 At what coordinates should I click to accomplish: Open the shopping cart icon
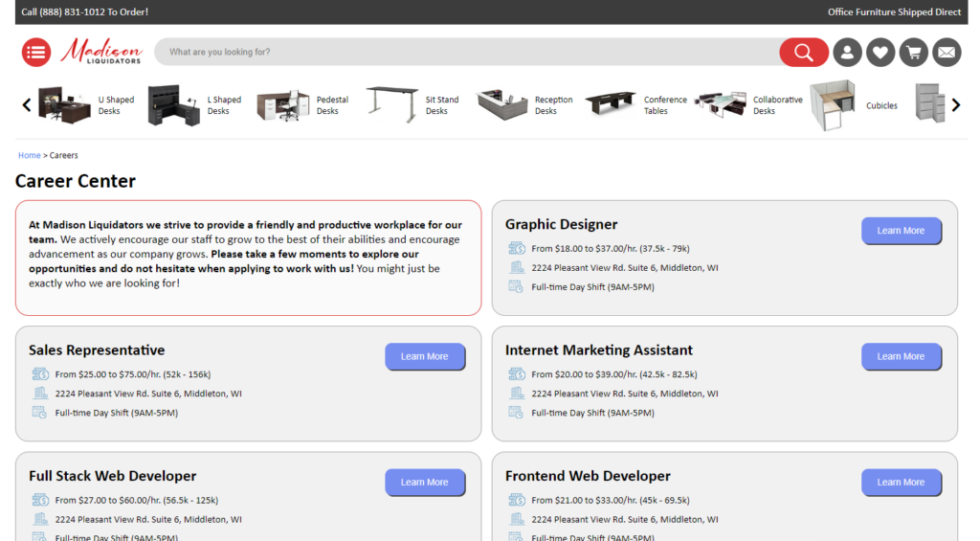pos(914,52)
